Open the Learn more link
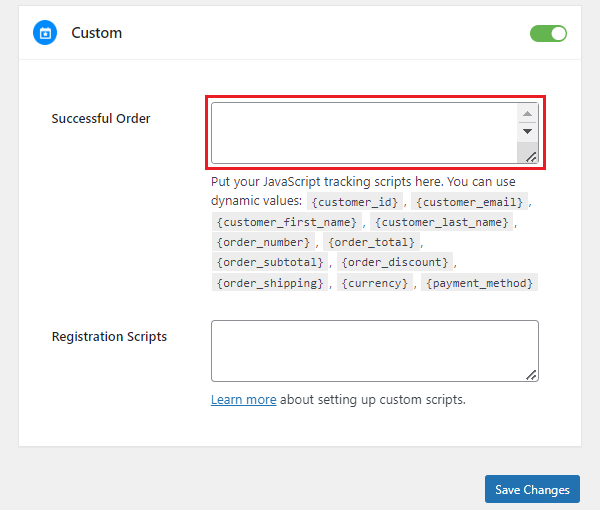Image resolution: width=600 pixels, height=510 pixels. [243, 399]
